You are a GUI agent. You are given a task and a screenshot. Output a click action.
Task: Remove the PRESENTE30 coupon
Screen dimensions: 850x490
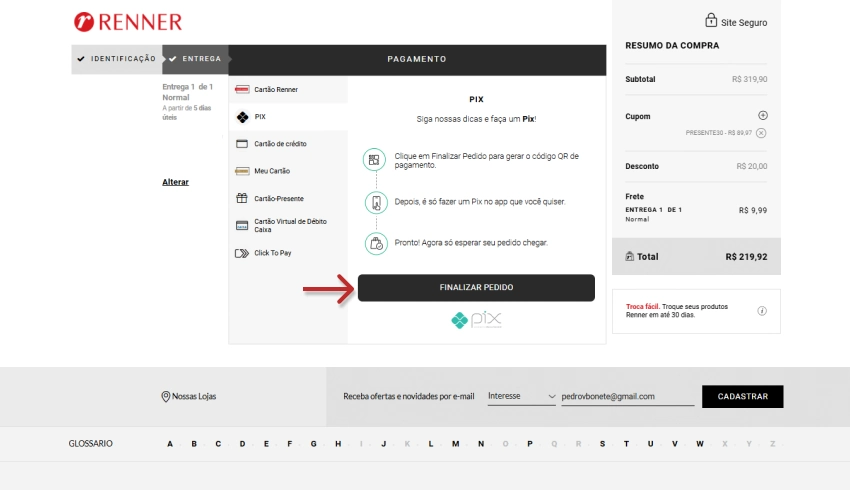coord(761,133)
